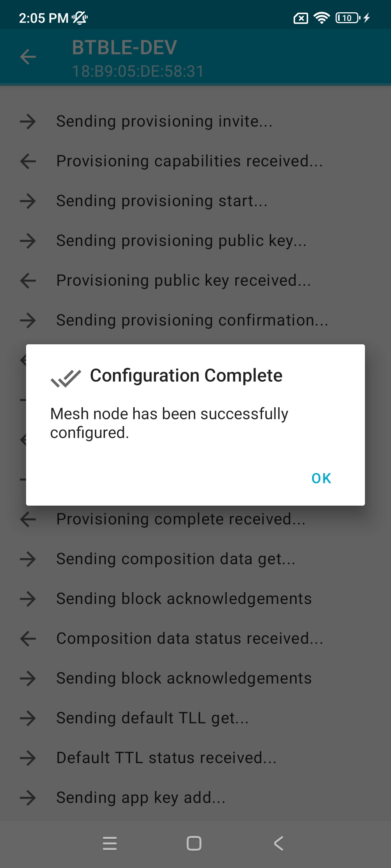
Task: Tap the BTBLE-DEV device title
Action: [124, 48]
